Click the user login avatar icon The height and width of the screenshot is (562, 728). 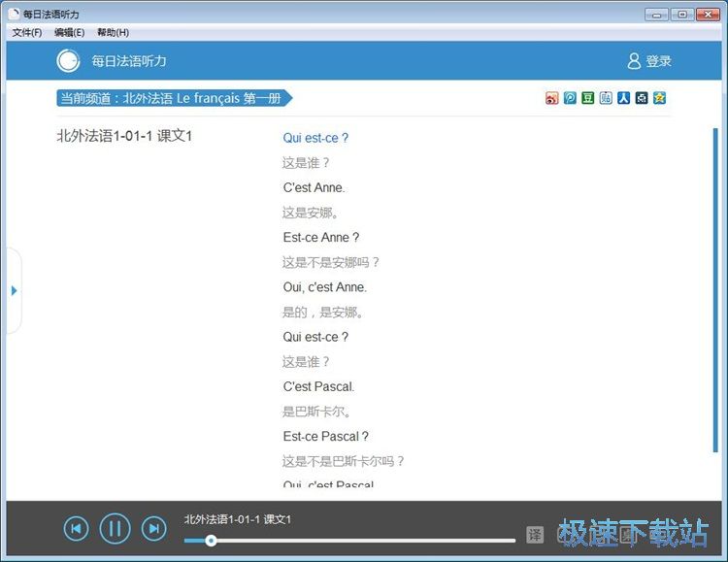pyautogui.click(x=634, y=61)
